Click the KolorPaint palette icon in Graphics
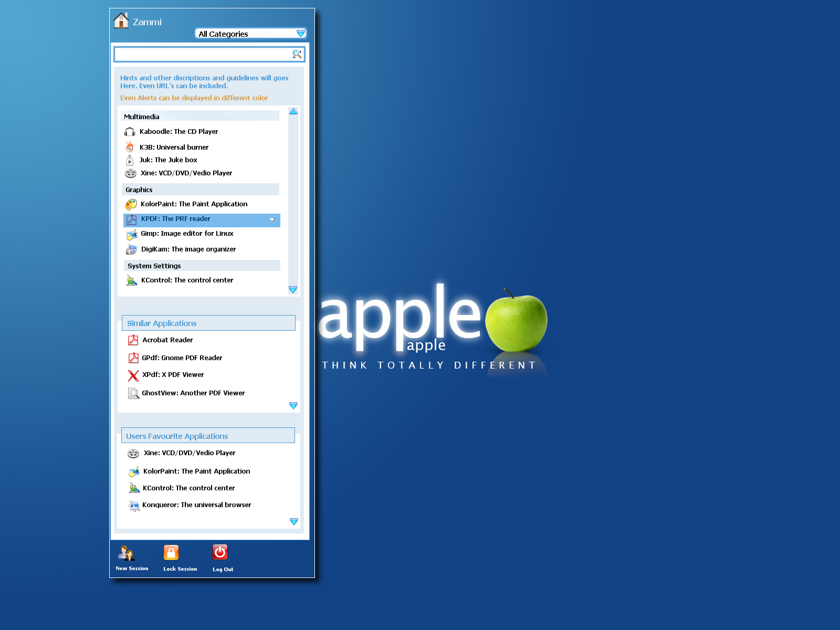 click(131, 204)
